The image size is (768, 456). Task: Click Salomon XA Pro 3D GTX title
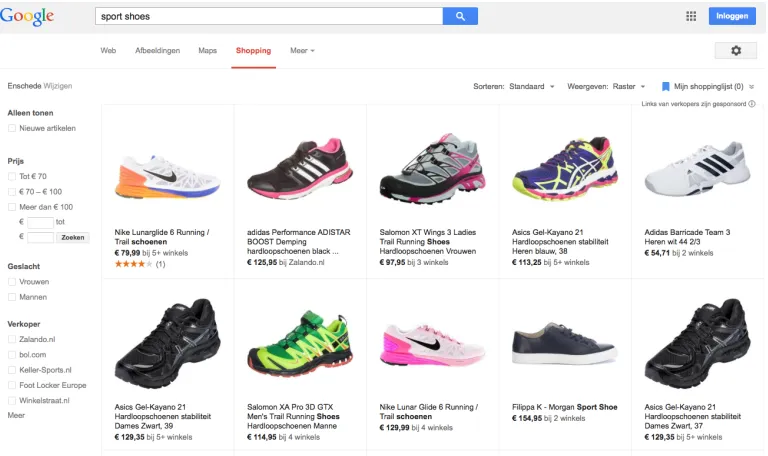click(x=293, y=416)
